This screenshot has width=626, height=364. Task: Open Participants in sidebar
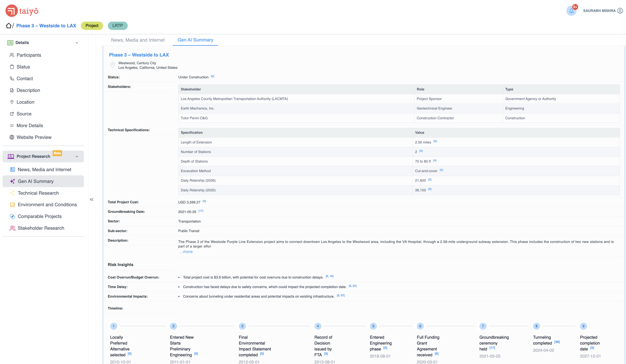pos(29,55)
